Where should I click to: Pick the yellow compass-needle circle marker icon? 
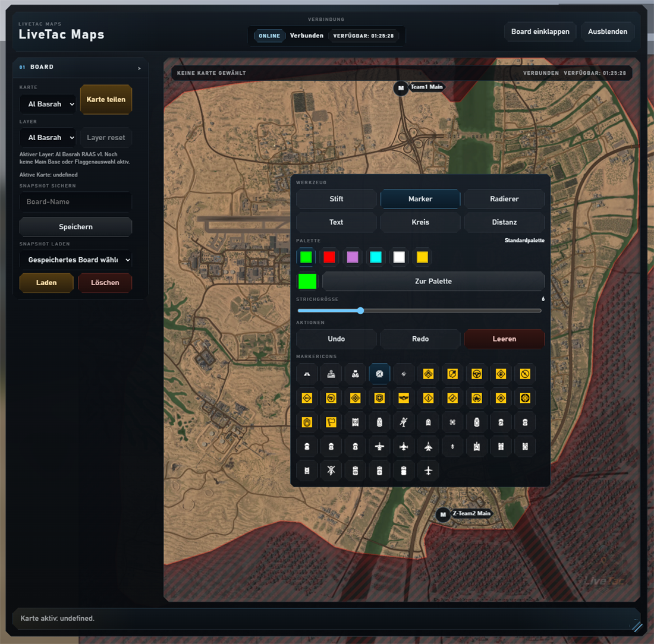525,374
